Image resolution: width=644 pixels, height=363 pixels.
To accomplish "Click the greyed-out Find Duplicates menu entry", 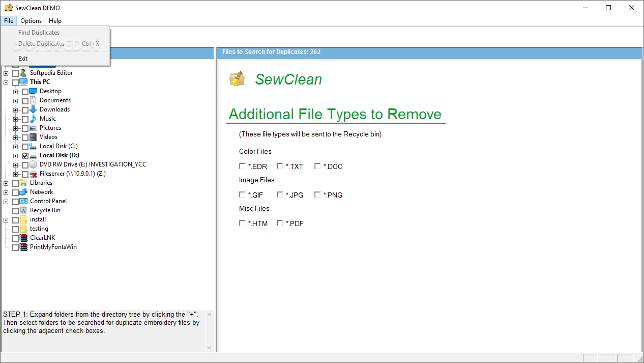I will [55, 33].
